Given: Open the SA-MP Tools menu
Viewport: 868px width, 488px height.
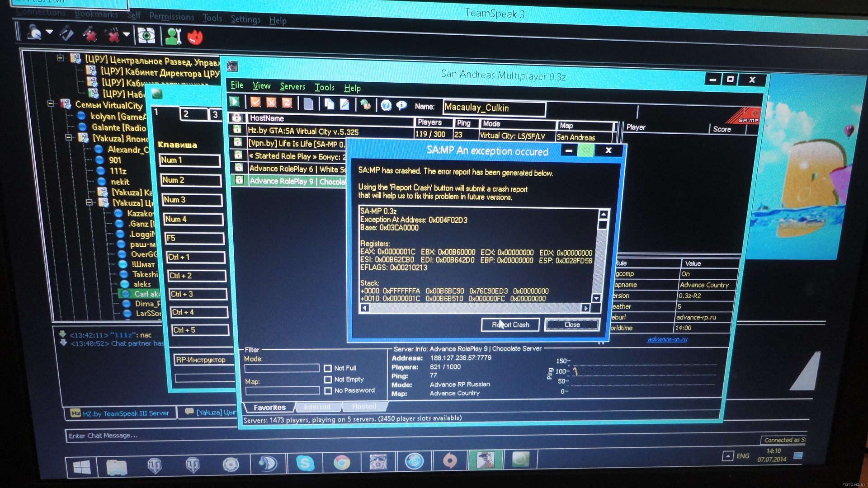Looking at the screenshot, I should tap(325, 87).
